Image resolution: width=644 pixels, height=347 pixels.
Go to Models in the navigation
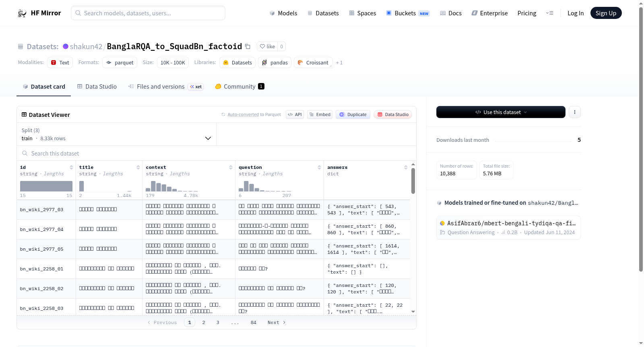(x=283, y=13)
